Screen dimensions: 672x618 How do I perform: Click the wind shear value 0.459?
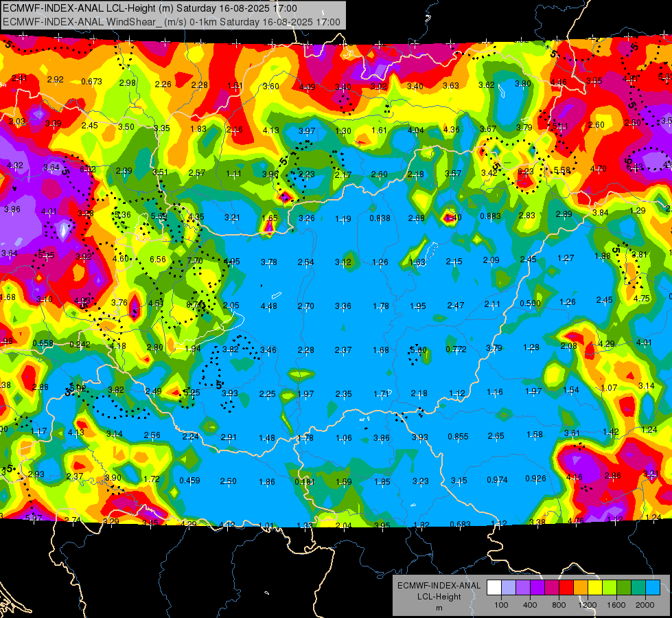(190, 481)
